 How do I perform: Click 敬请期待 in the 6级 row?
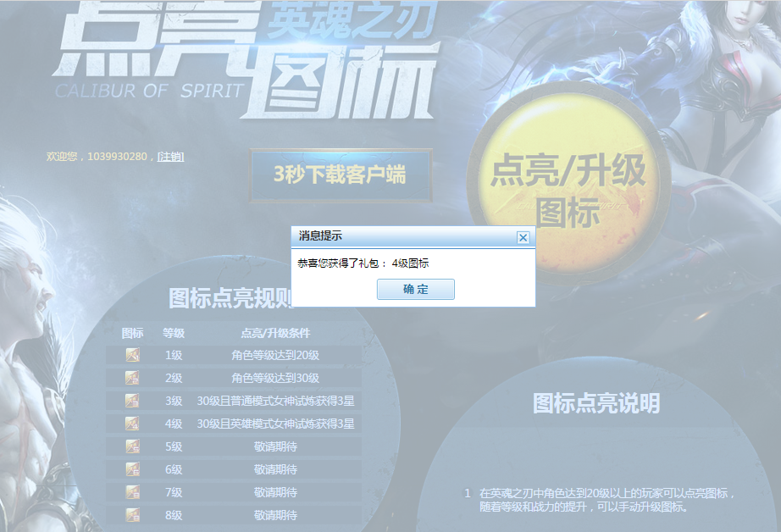click(275, 469)
